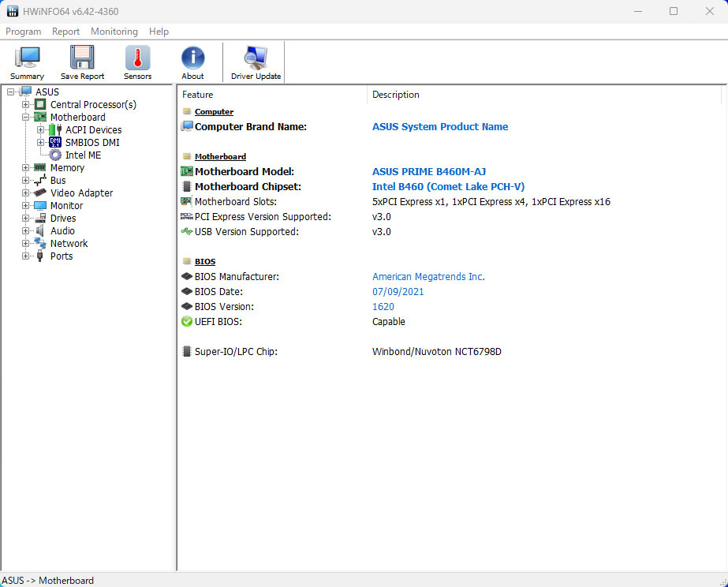Click the Audio speaker icon
Image resolution: width=728 pixels, height=587 pixels.
pos(40,231)
